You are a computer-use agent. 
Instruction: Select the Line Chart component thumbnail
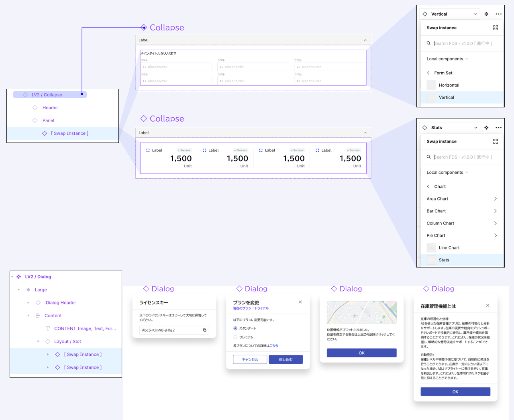431,248
